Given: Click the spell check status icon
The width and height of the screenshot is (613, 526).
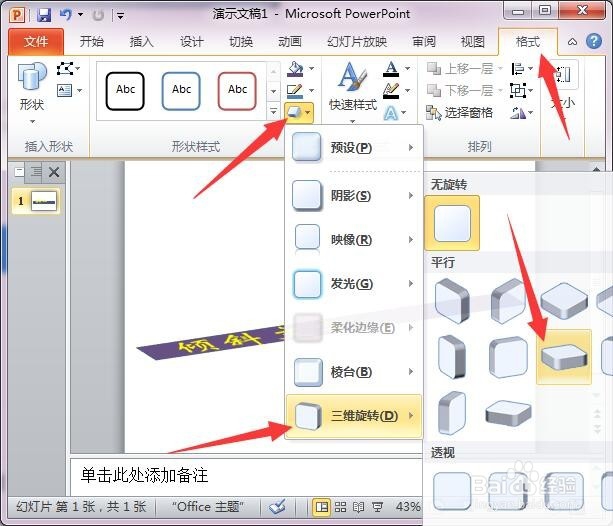Looking at the screenshot, I should (278, 507).
